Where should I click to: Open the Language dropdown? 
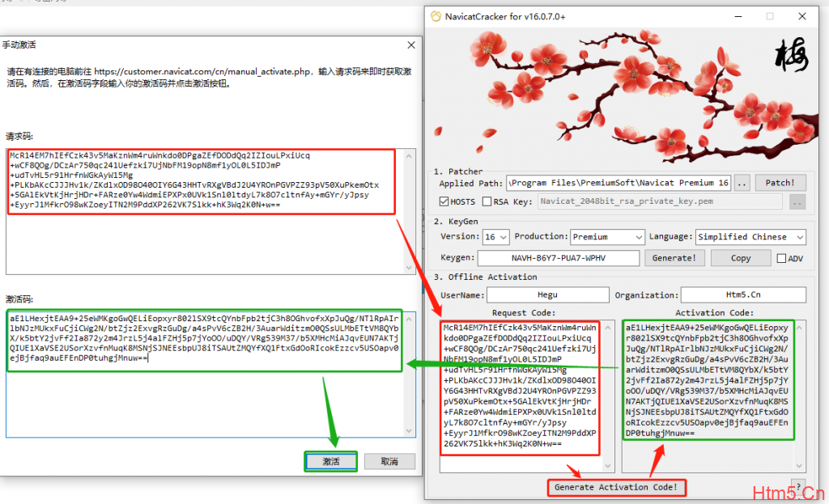point(750,237)
